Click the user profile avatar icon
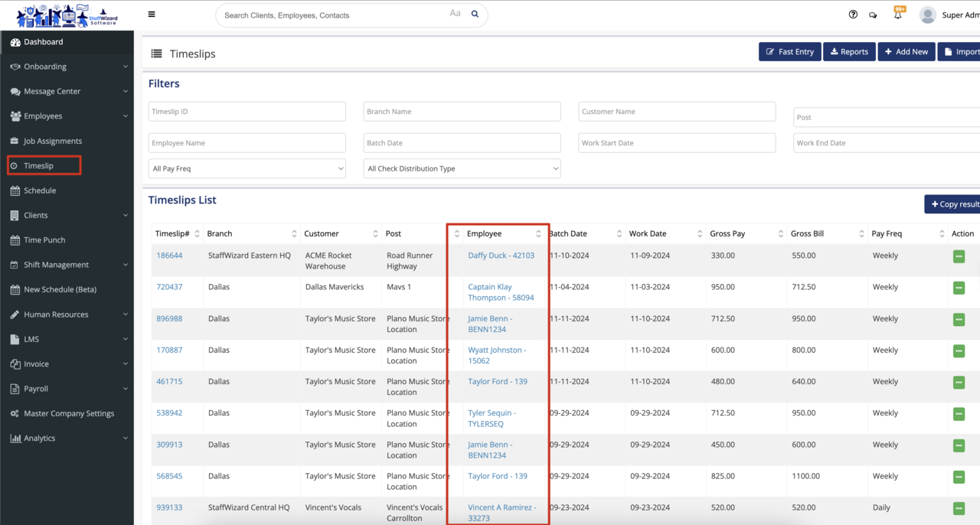This screenshot has width=980, height=525. [x=927, y=15]
